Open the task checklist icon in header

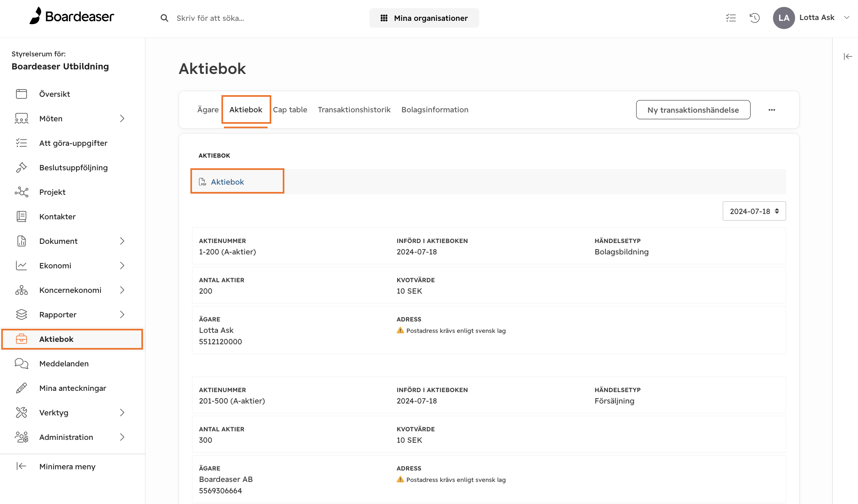pyautogui.click(x=731, y=18)
